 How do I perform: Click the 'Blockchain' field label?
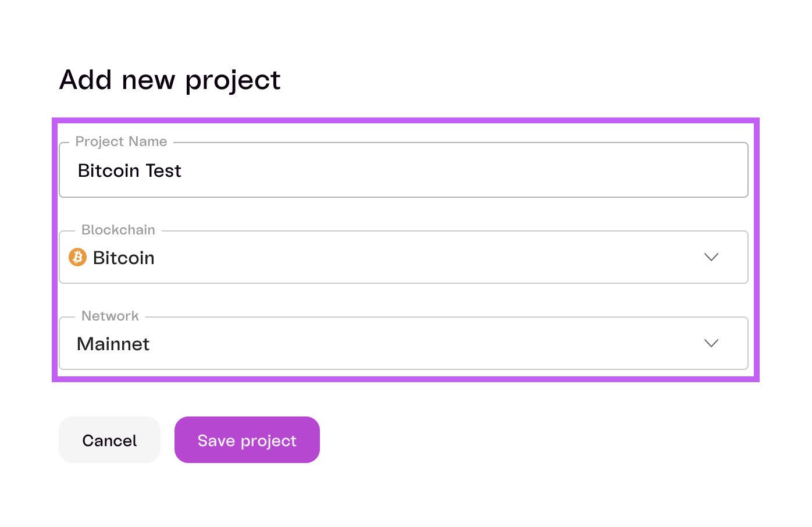[x=118, y=230]
